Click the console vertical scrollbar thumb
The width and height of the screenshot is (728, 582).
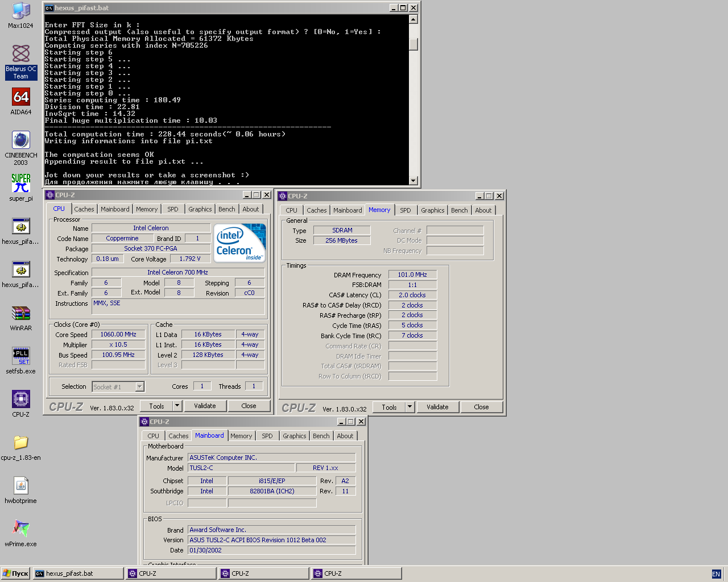(413, 44)
